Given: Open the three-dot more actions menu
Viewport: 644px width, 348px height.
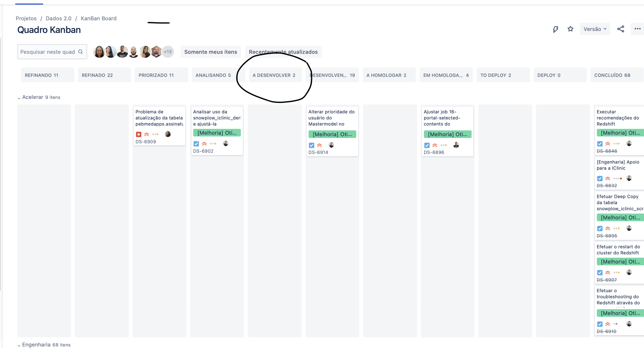Looking at the screenshot, I should (637, 29).
